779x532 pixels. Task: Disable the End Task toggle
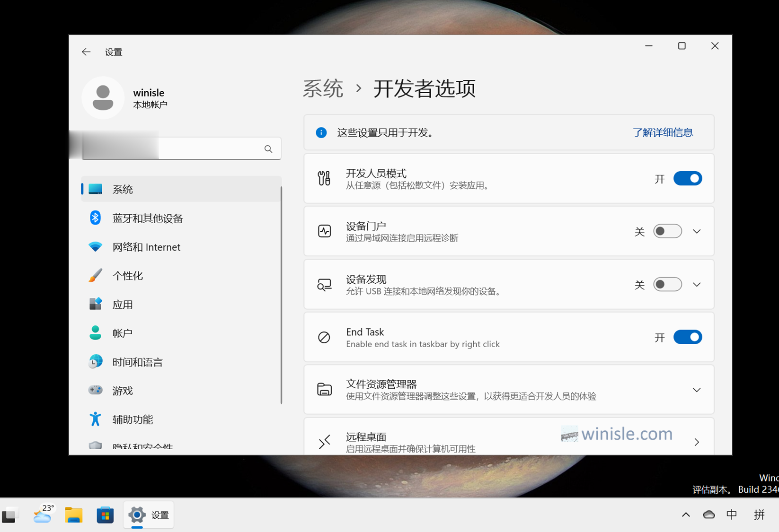(687, 337)
